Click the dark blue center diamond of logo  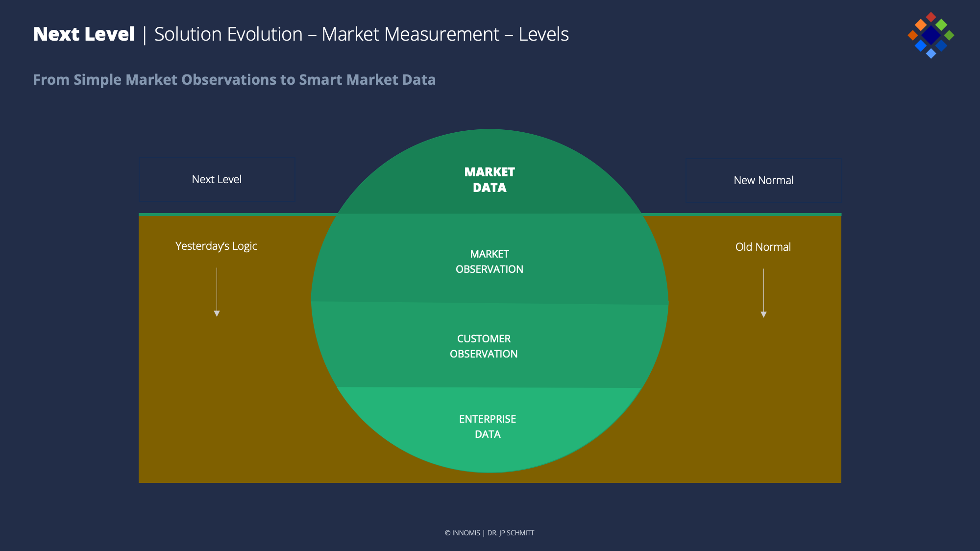(931, 35)
